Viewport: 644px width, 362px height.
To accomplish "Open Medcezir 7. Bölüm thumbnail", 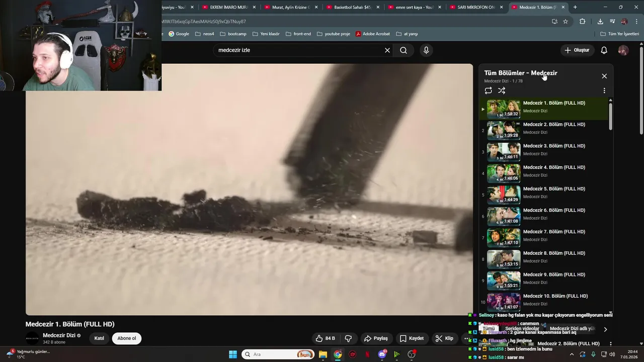I will pyautogui.click(x=504, y=238).
